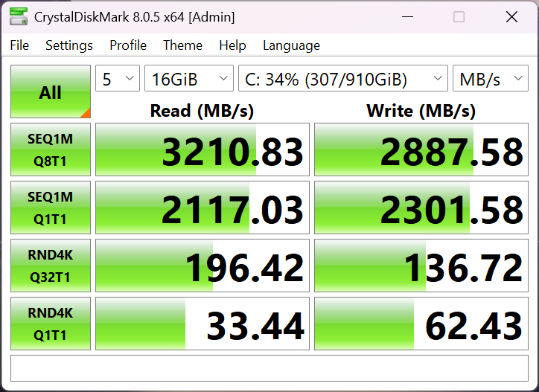Open the Settings menu
This screenshot has width=539, height=392.
69,45
